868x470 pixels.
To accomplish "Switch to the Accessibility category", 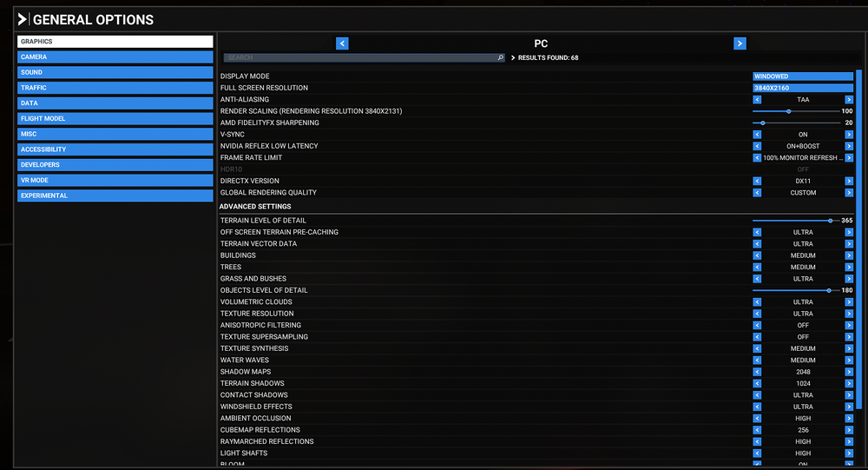I will point(115,149).
